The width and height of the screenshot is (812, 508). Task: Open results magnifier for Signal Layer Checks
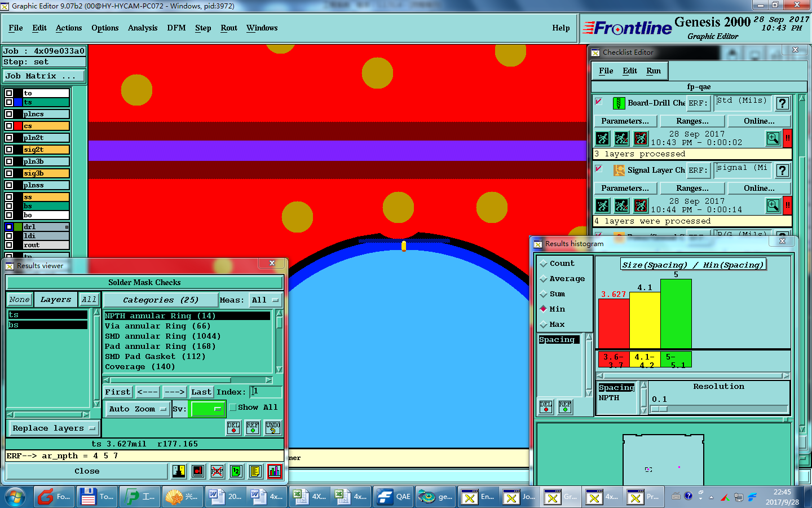click(773, 205)
